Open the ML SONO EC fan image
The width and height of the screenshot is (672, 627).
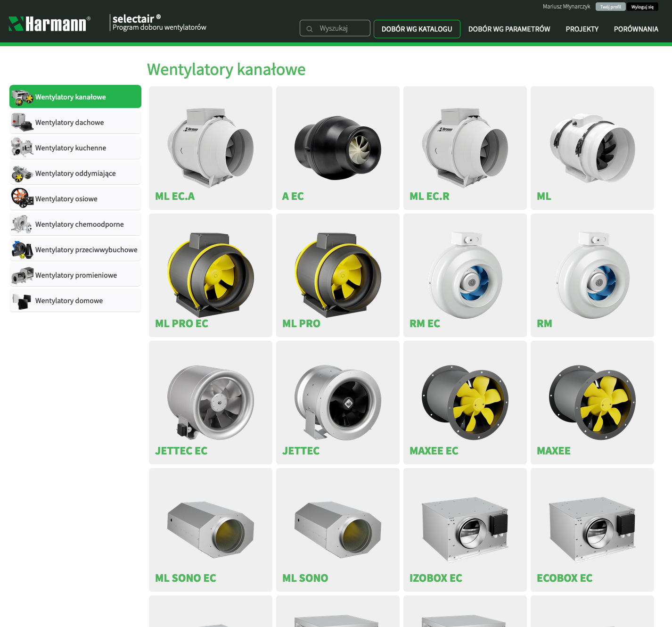211,529
